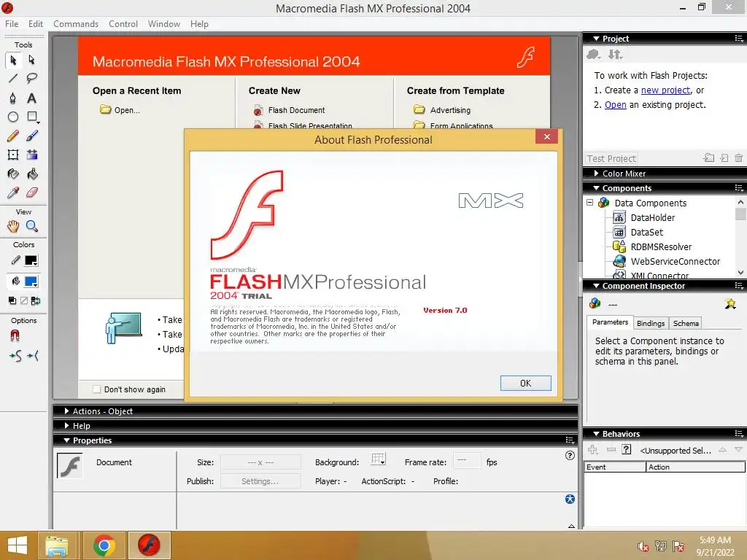747x560 pixels.
Task: Open the Help menu
Action: tap(199, 24)
